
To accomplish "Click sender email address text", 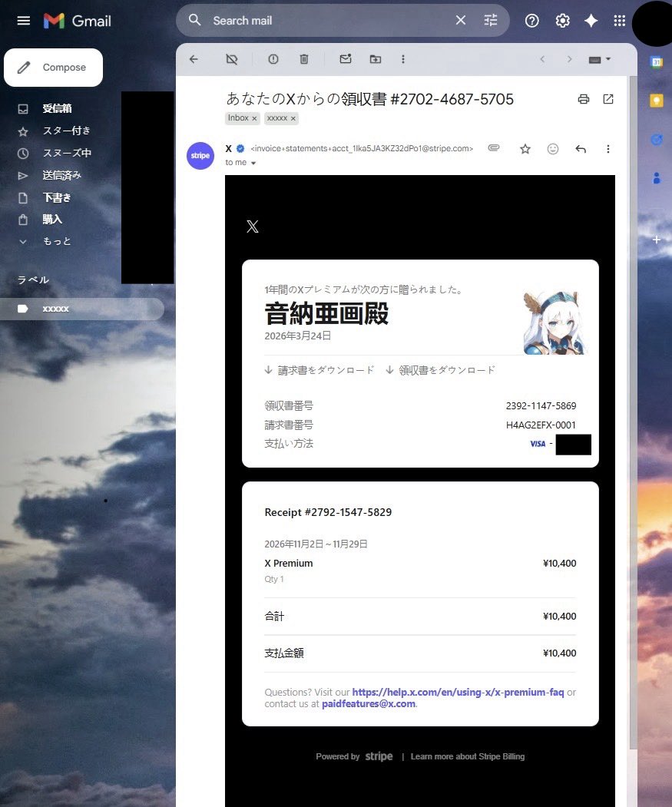I will (362, 149).
